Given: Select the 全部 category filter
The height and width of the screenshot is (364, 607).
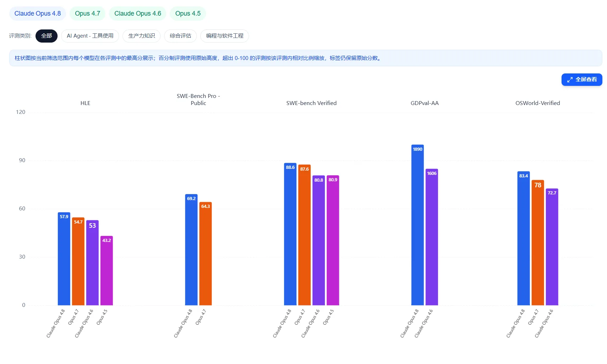Looking at the screenshot, I should pos(47,36).
